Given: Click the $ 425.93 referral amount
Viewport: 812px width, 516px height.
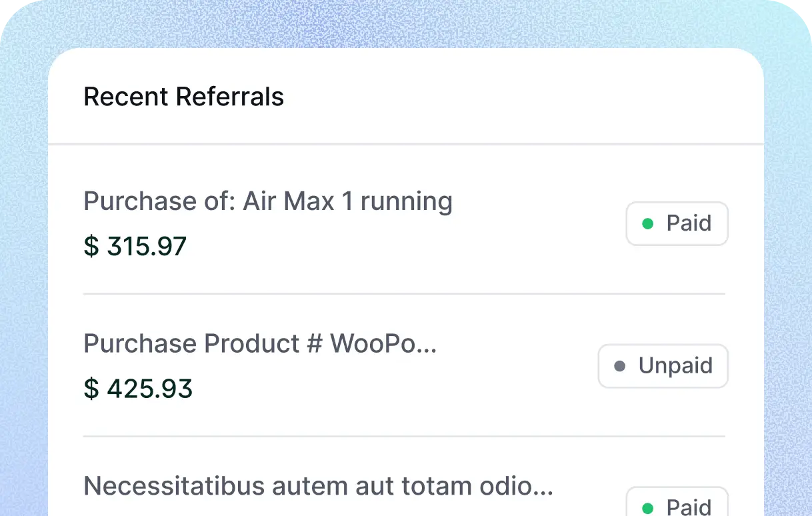Looking at the screenshot, I should click(138, 389).
